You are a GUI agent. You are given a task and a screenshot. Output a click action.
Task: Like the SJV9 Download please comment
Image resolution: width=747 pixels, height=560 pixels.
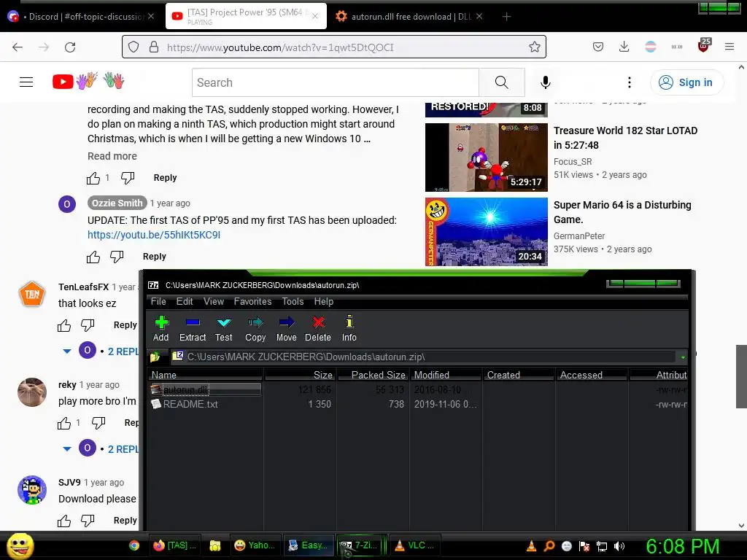tap(64, 521)
